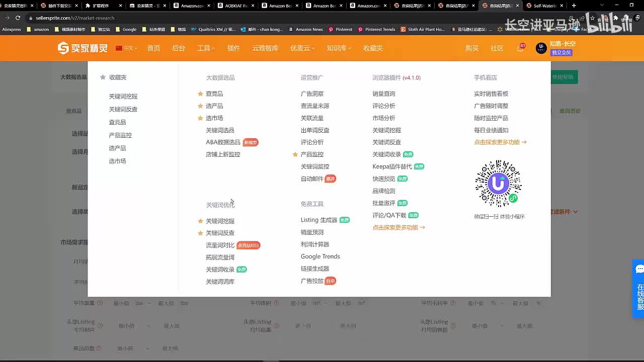Open a new browser tab with plus button
Viewport: 644px width, 362px height.
tap(574, 6)
